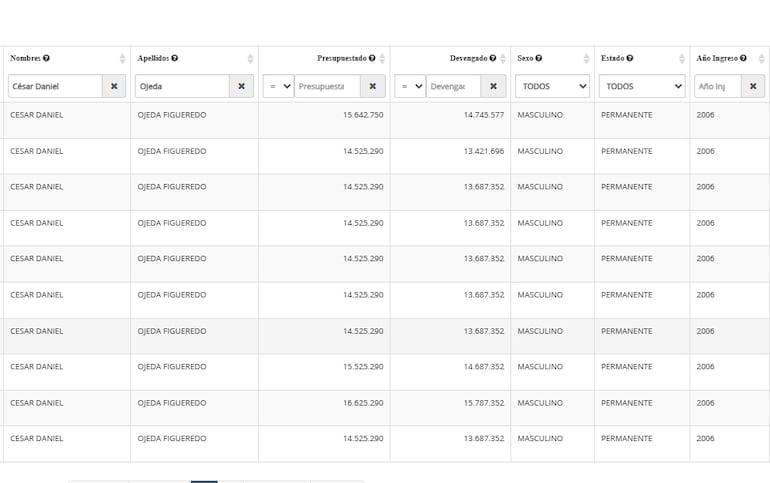Click help icon next to Año Ingreso
The image size is (770, 483).
747,59
